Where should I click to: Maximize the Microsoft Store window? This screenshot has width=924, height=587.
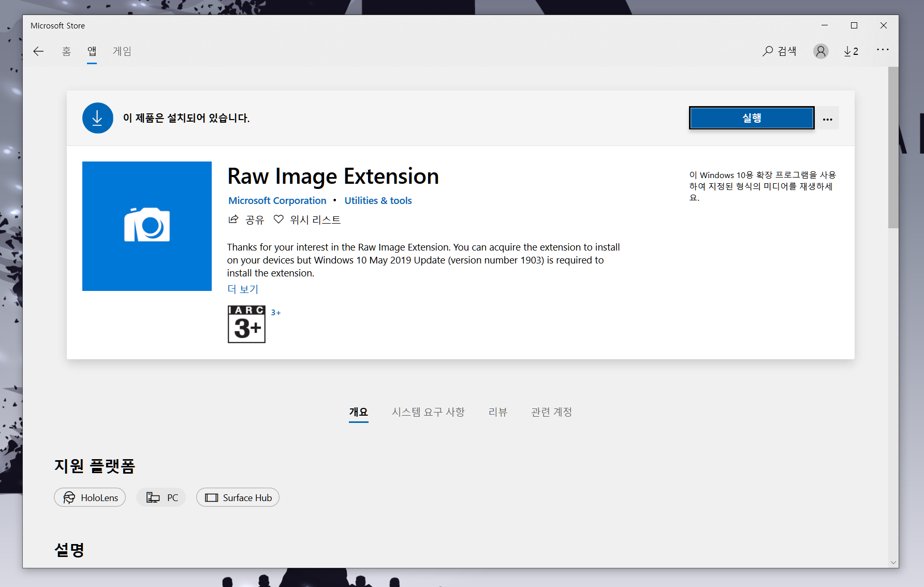pos(854,25)
